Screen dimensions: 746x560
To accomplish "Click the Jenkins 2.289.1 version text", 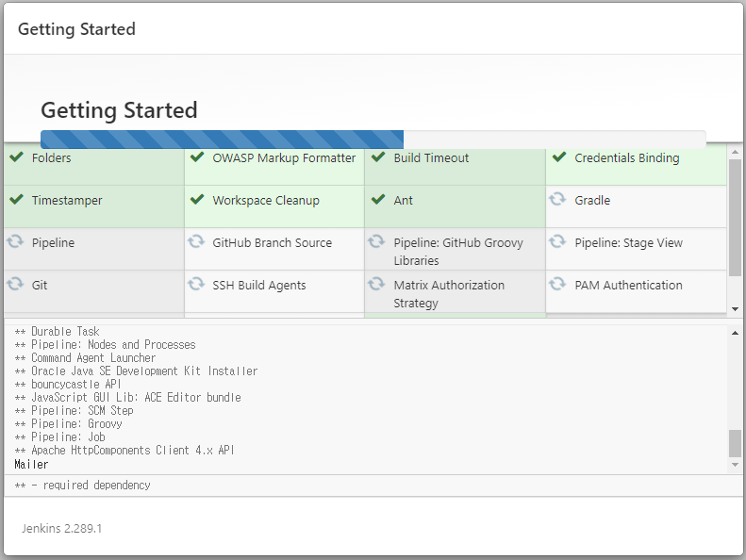I will pos(62,529).
